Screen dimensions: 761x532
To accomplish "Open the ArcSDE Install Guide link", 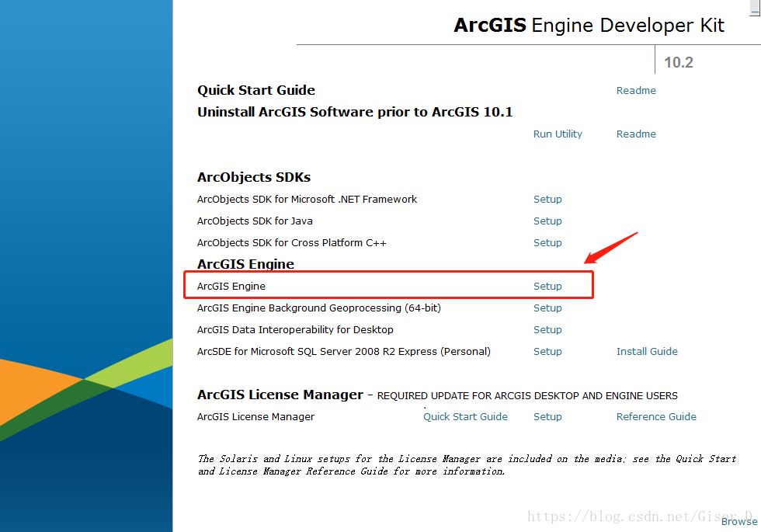I will pyautogui.click(x=647, y=351).
